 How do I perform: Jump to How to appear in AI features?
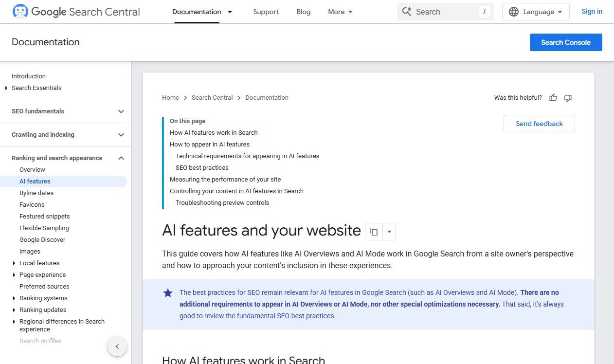pos(210,145)
